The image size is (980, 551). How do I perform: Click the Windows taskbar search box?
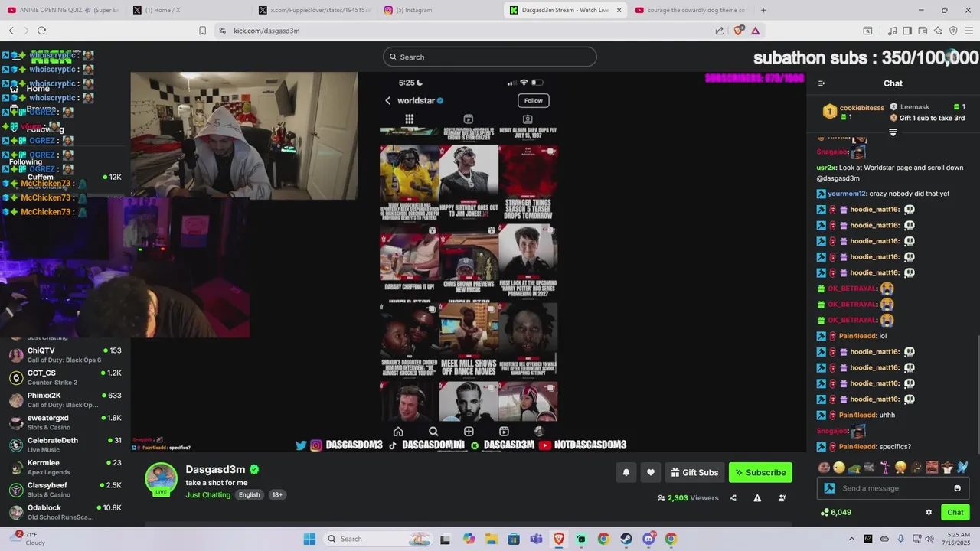[377, 539]
